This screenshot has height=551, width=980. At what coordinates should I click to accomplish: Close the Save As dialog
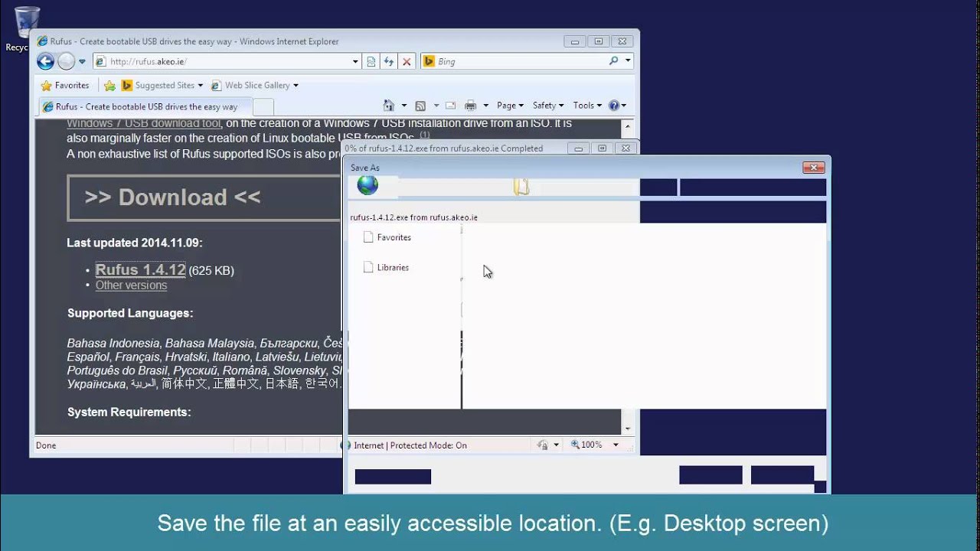pyautogui.click(x=813, y=168)
